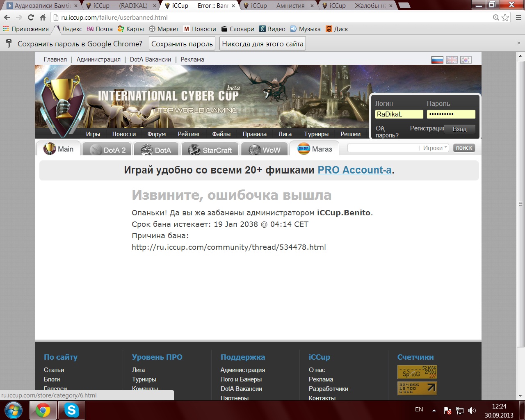This screenshot has width=525, height=420.
Task: Open the Приложения apps shortcut
Action: (26, 29)
